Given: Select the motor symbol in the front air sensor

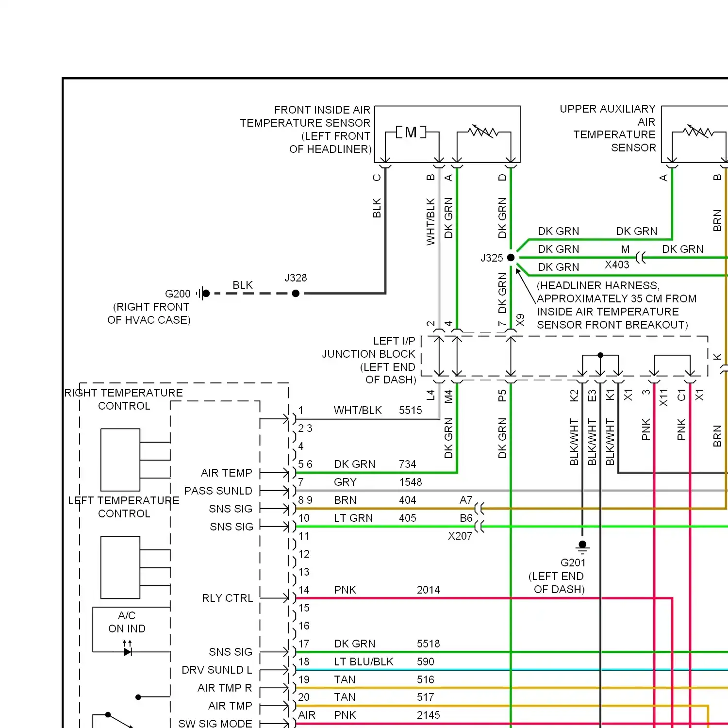Looking at the screenshot, I should click(x=410, y=132).
